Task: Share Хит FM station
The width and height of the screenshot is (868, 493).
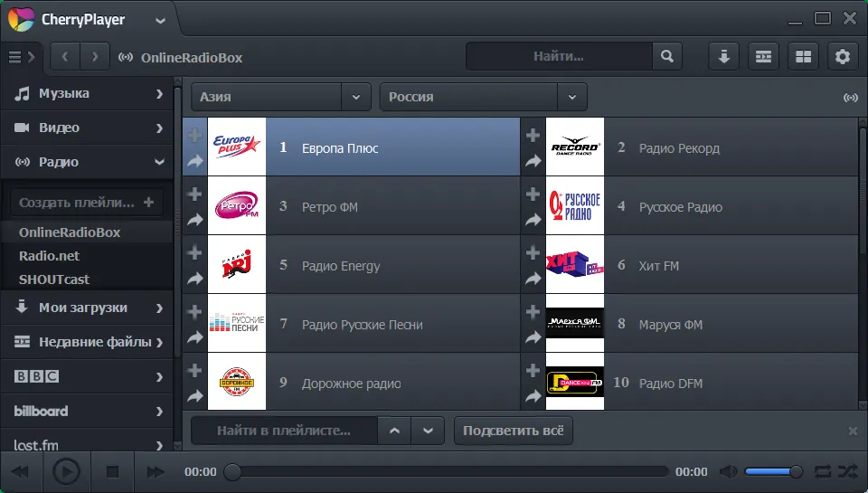Action: click(x=533, y=279)
